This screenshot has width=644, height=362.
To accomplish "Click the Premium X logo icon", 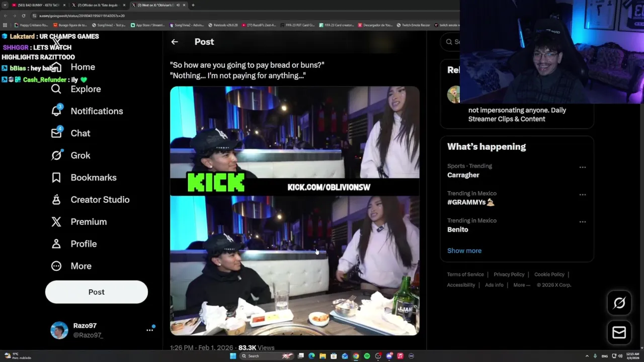I will pos(56,222).
